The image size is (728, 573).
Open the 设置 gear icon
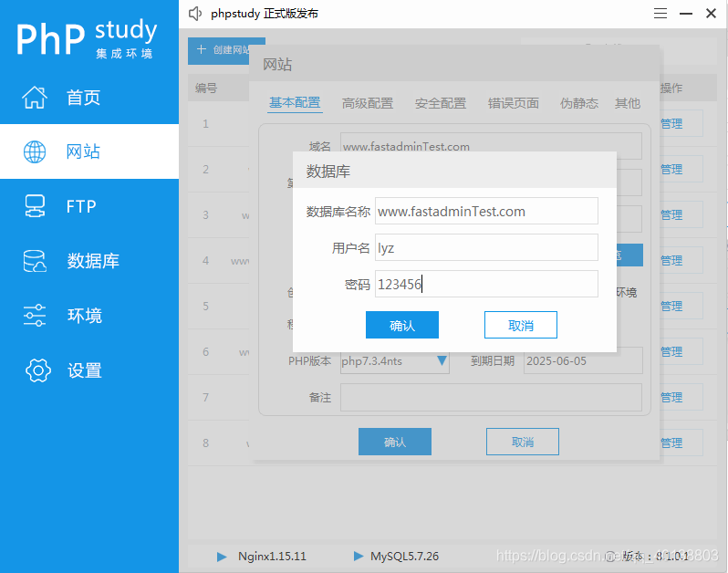[x=37, y=370]
